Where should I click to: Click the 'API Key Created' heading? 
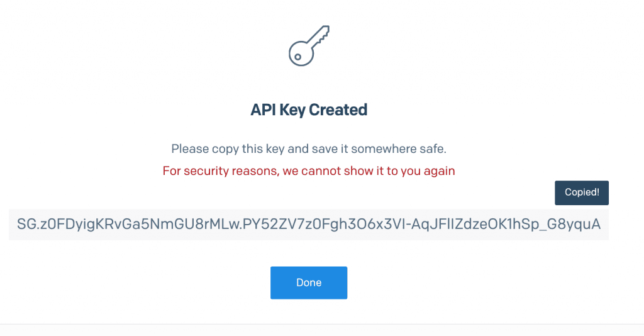(x=309, y=110)
